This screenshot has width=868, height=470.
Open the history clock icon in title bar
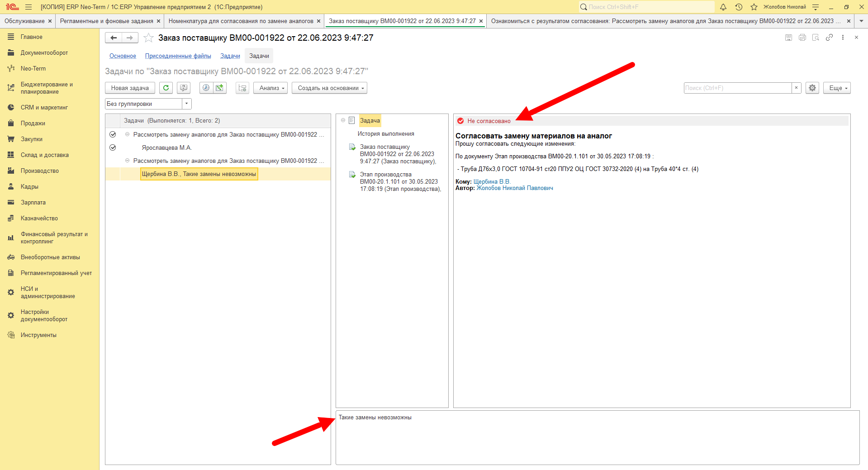[x=739, y=7]
